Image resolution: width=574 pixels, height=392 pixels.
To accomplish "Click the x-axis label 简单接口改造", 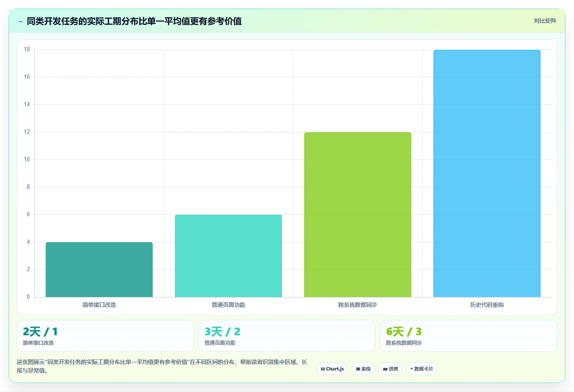I will (99, 305).
